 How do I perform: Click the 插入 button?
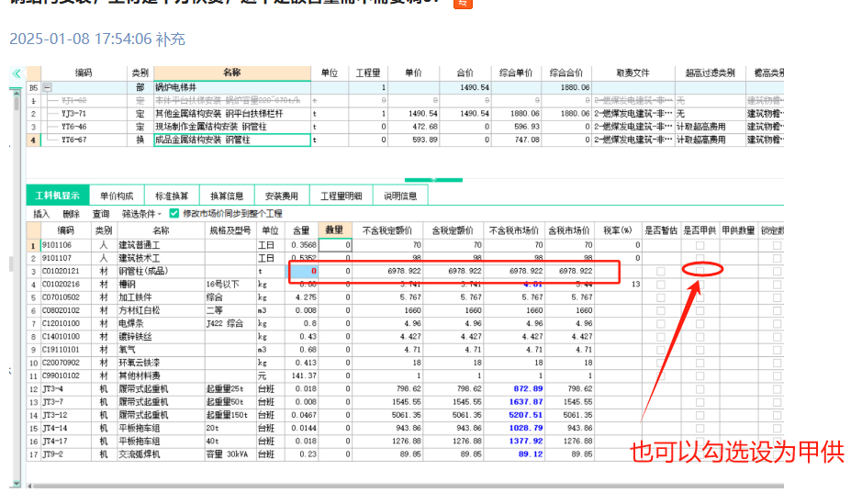click(x=41, y=214)
